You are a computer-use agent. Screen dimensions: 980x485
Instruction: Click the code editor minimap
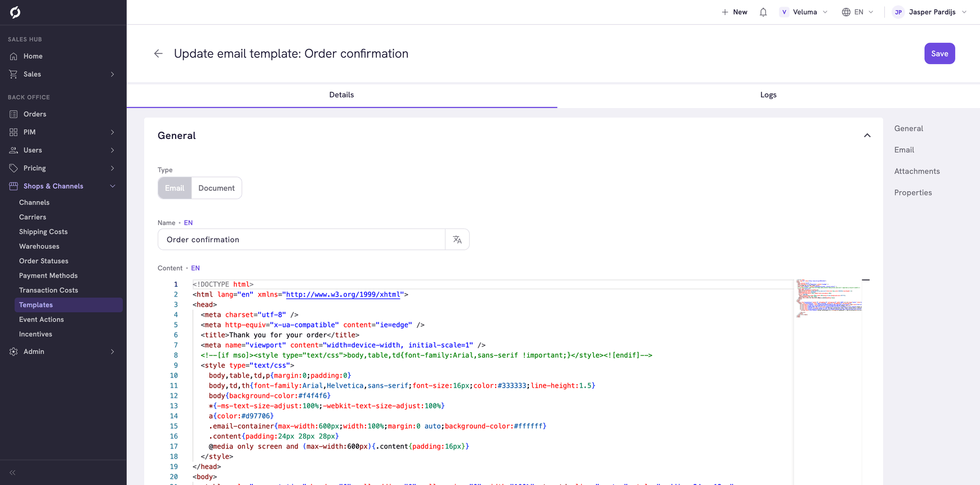828,298
